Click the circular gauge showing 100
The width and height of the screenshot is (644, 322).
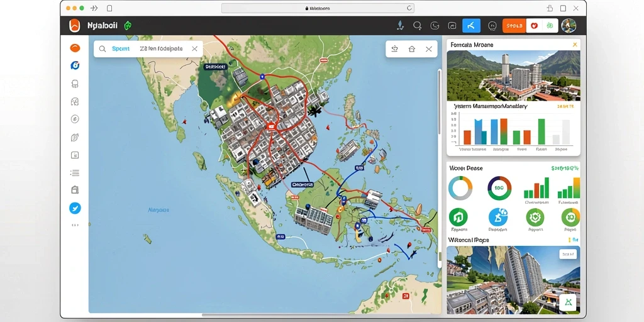pyautogui.click(x=499, y=188)
